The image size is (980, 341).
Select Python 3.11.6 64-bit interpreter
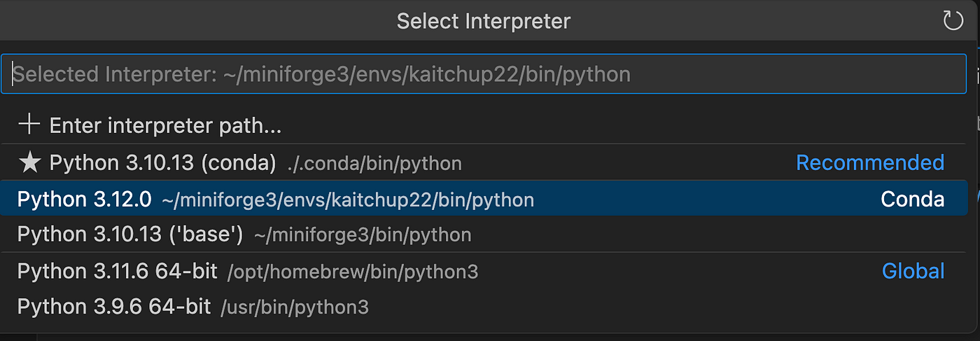(x=484, y=271)
